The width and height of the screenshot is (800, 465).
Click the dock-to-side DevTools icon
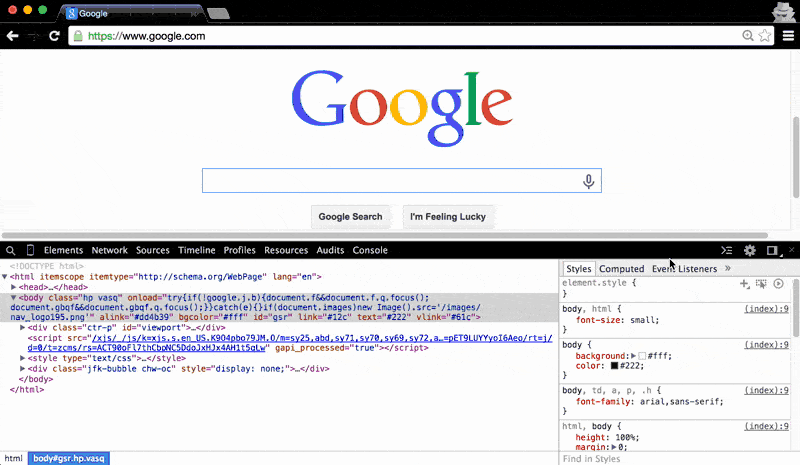click(x=773, y=250)
